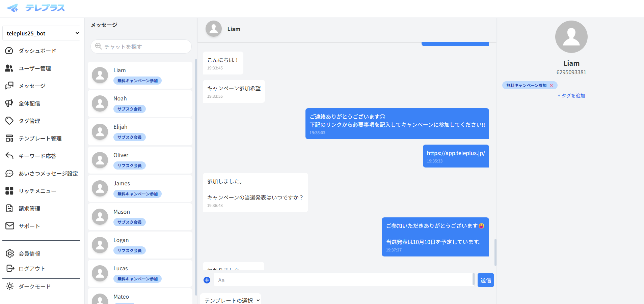This screenshot has width=644, height=304.
Task: Click the テンプレート管理 layout icon
Action: [x=9, y=139]
